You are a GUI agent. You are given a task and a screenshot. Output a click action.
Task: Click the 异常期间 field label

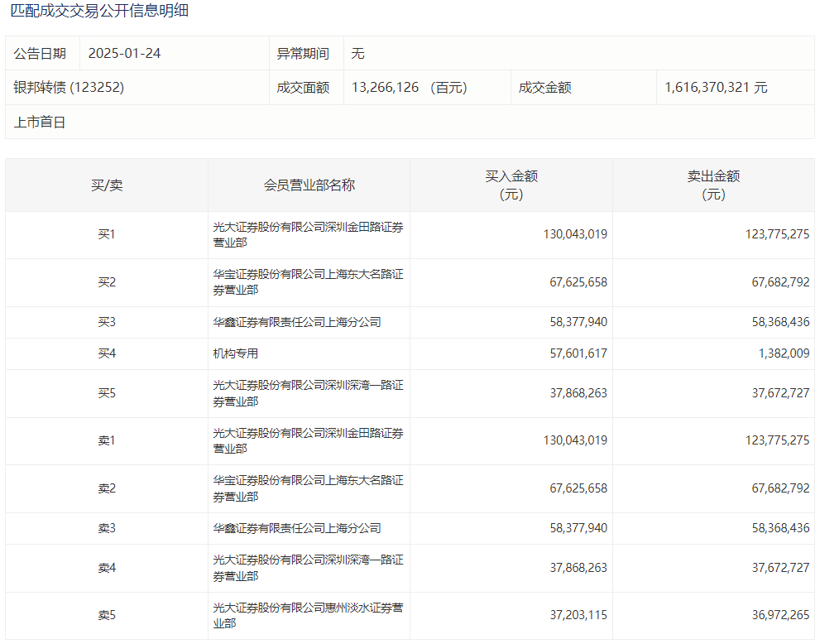303,53
